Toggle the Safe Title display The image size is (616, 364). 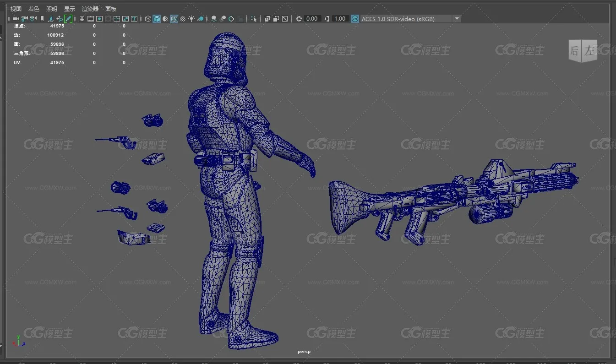[x=134, y=19]
